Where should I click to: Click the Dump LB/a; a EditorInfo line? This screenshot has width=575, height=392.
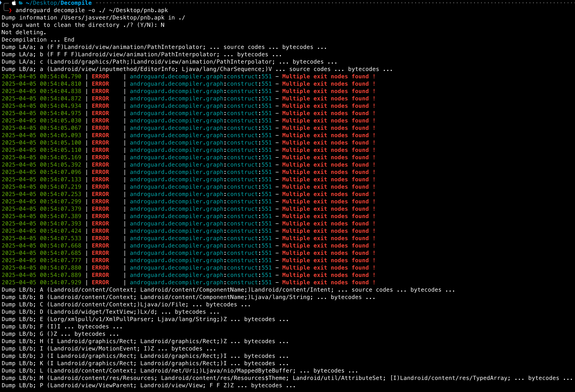pyautogui.click(x=197, y=69)
